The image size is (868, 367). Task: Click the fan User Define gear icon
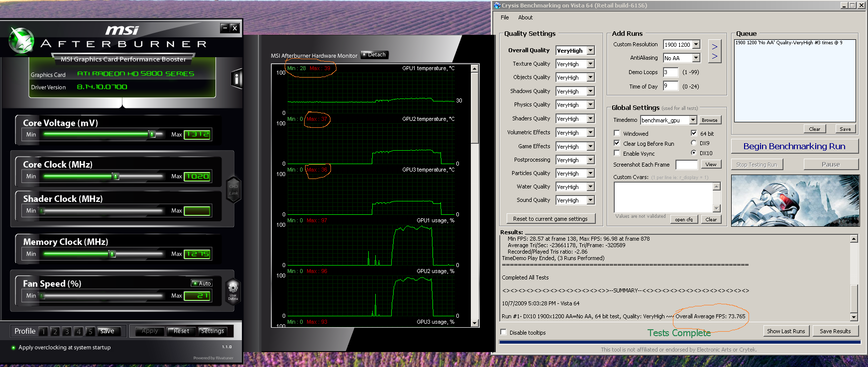click(x=233, y=290)
